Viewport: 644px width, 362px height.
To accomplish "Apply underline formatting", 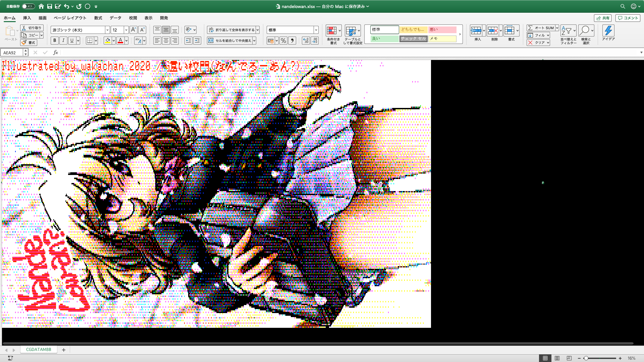I will click(x=72, y=41).
